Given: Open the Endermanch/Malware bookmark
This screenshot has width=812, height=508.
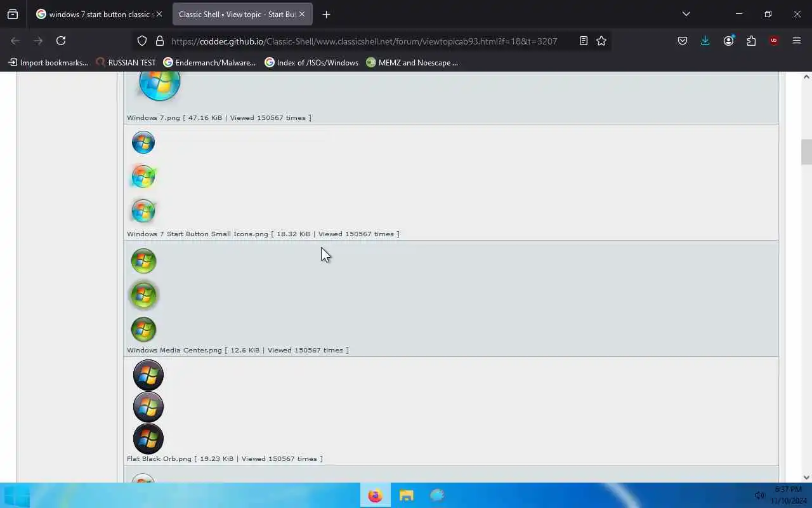Looking at the screenshot, I should tap(209, 62).
